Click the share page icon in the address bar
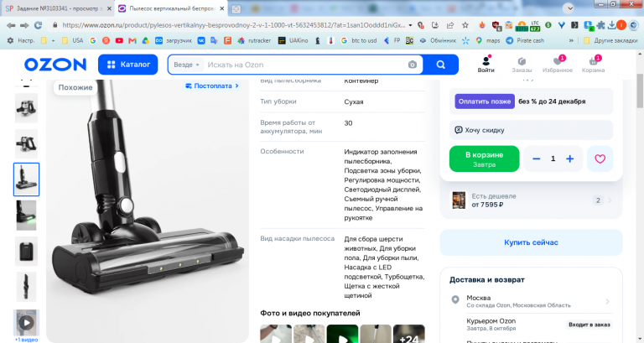Image resolution: width=644 pixels, height=343 pixels. point(450,25)
